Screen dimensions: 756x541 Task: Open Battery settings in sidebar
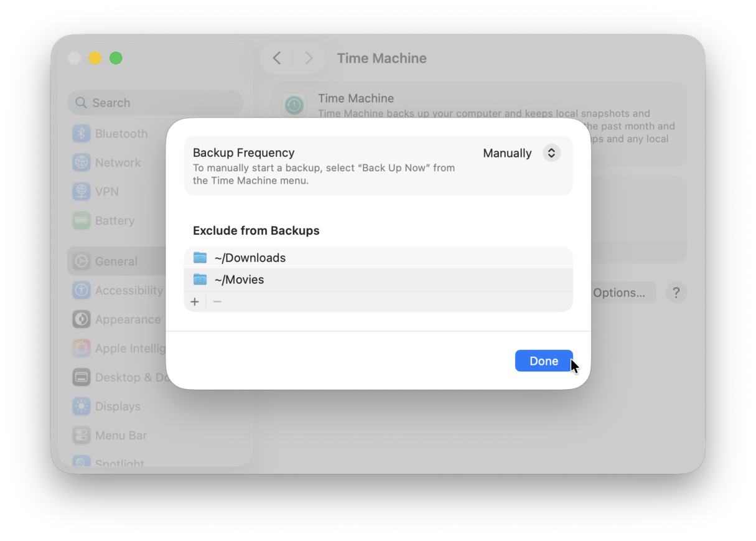point(114,220)
